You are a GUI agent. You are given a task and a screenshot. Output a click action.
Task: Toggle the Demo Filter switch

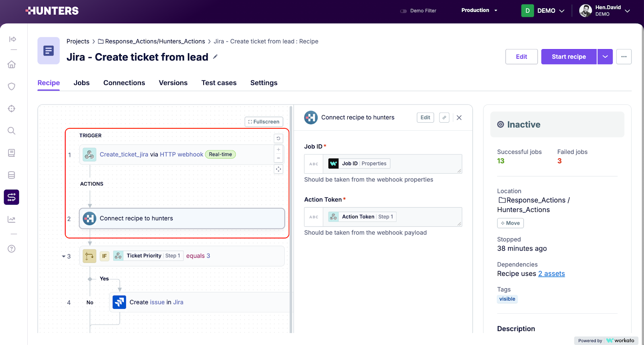coord(403,11)
